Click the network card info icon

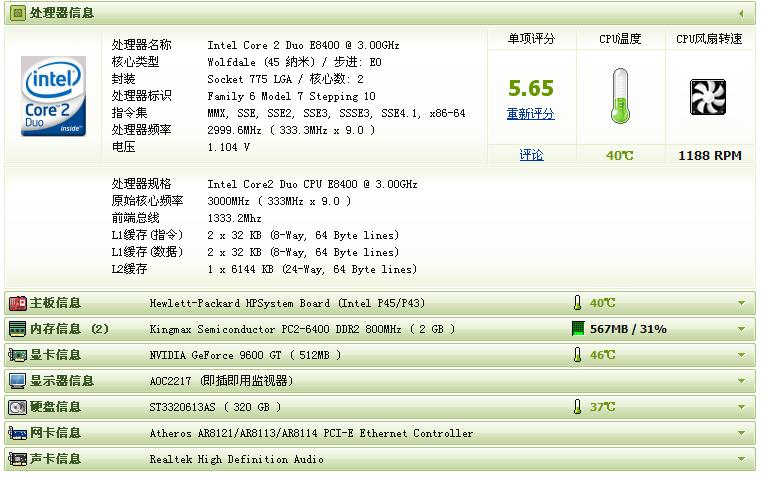tap(18, 433)
